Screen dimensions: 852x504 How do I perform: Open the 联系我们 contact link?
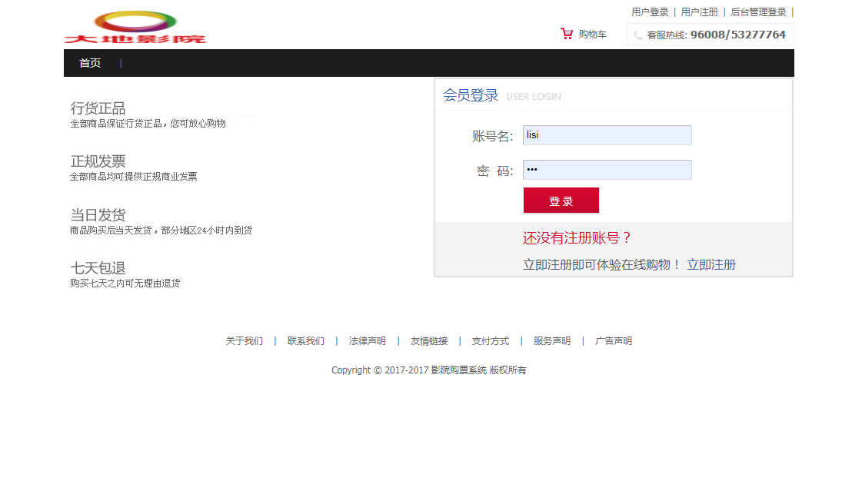305,340
